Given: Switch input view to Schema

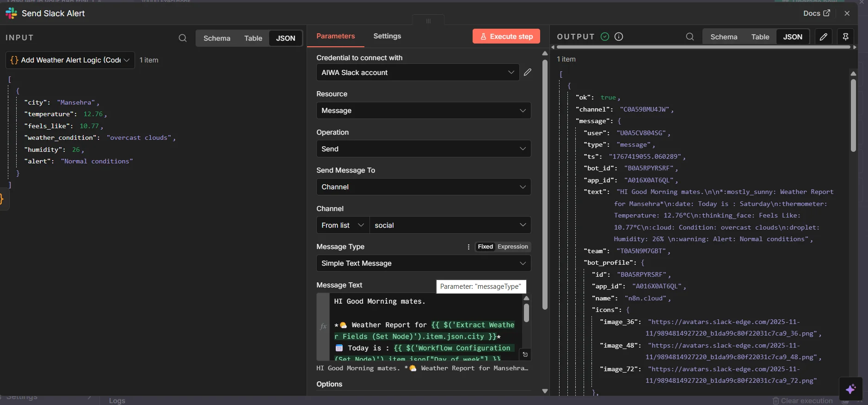Looking at the screenshot, I should click(217, 38).
